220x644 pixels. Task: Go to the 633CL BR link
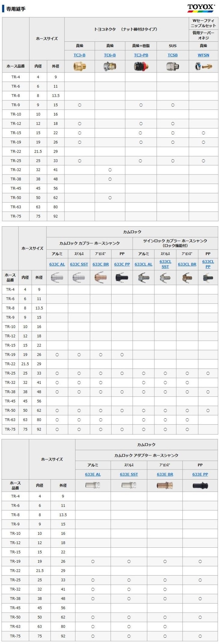point(187,264)
